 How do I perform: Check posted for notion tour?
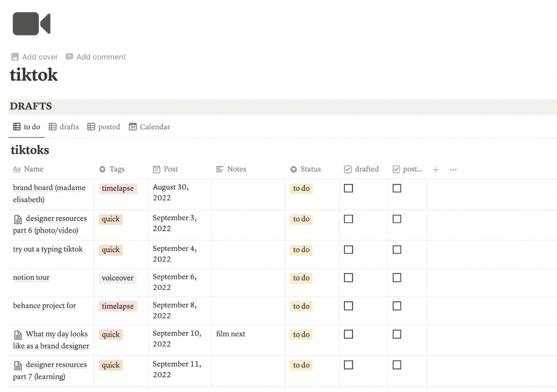pyautogui.click(x=397, y=278)
